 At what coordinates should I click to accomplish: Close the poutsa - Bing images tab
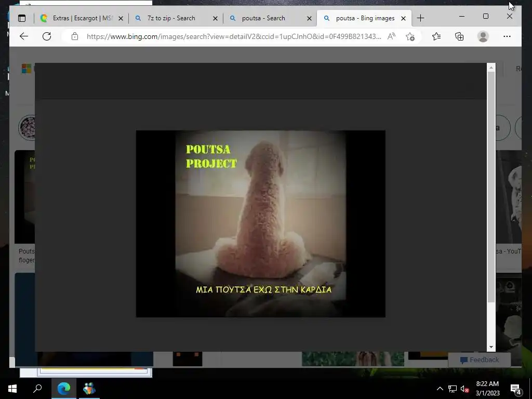coord(403,18)
